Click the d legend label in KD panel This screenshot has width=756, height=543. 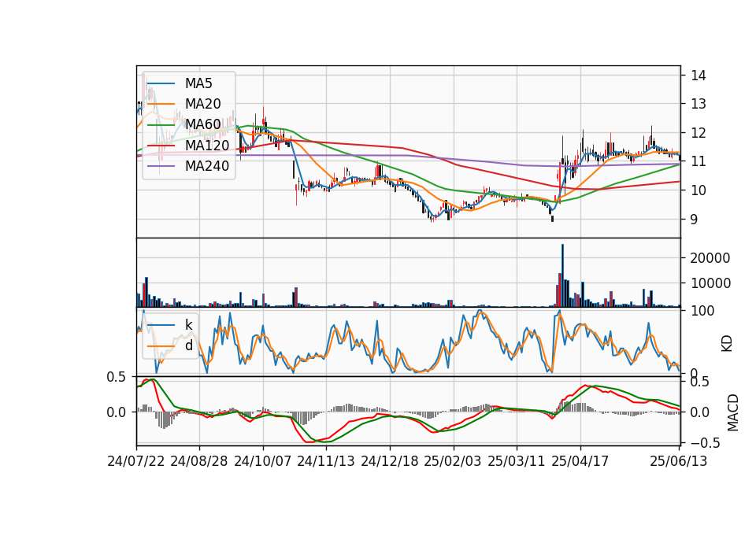[189, 345]
